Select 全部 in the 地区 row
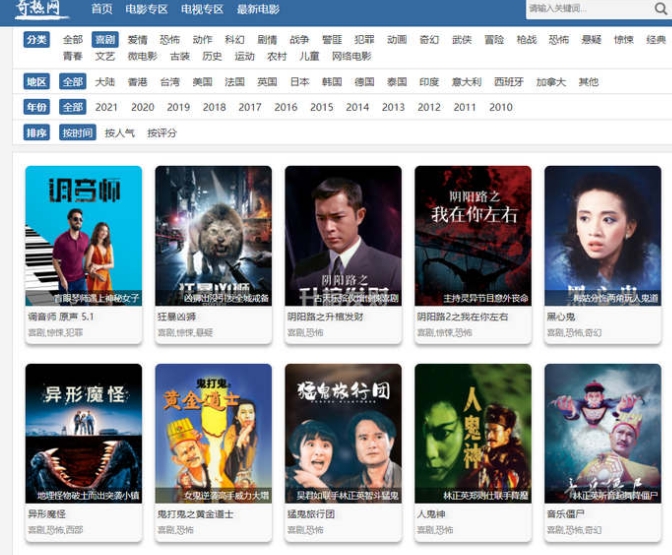Image resolution: width=672 pixels, height=555 pixels. click(x=72, y=81)
